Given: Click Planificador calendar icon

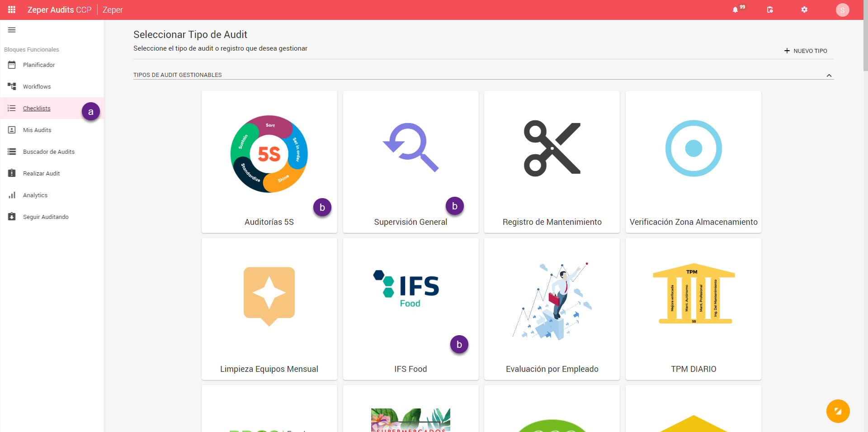Looking at the screenshot, I should (12, 65).
